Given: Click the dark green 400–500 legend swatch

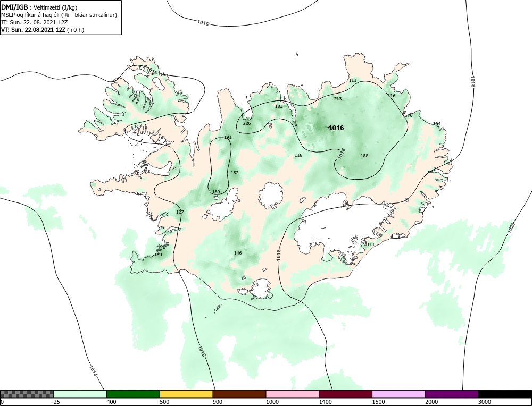Looking at the screenshot, I should [x=133, y=394].
